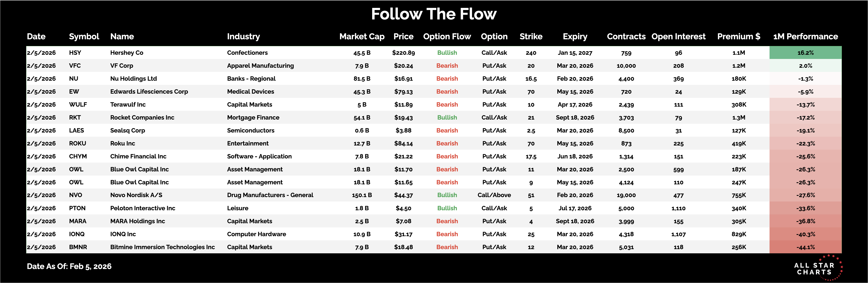Click the Date As Of footer text

(x=69, y=266)
